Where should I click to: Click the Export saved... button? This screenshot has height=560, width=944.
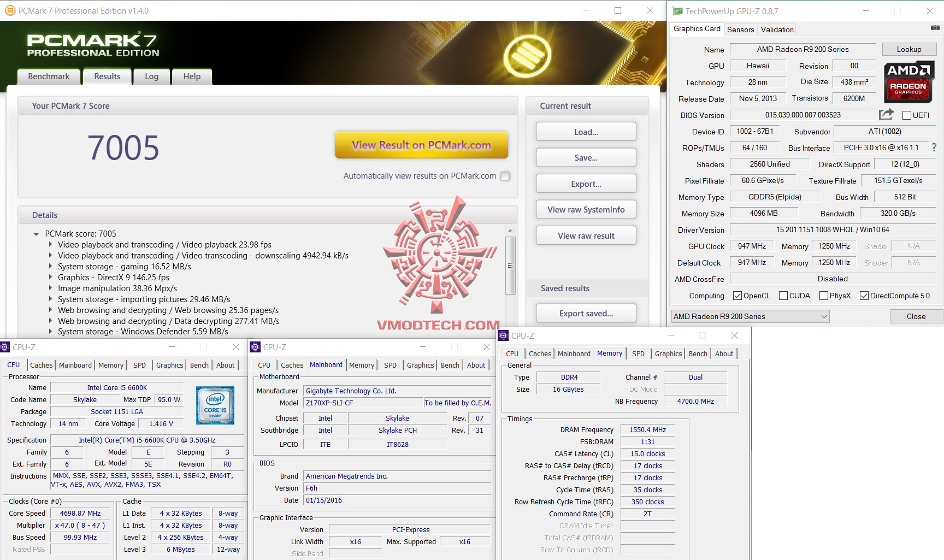point(586,313)
